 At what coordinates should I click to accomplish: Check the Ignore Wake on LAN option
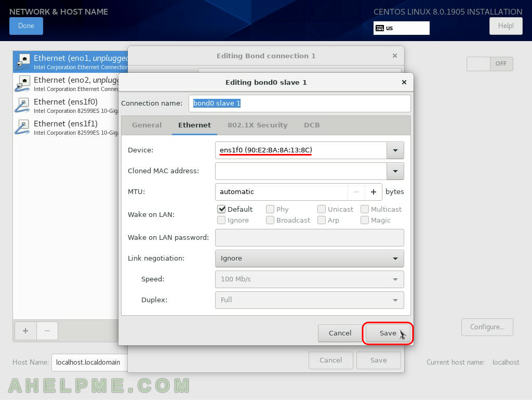[221, 221]
